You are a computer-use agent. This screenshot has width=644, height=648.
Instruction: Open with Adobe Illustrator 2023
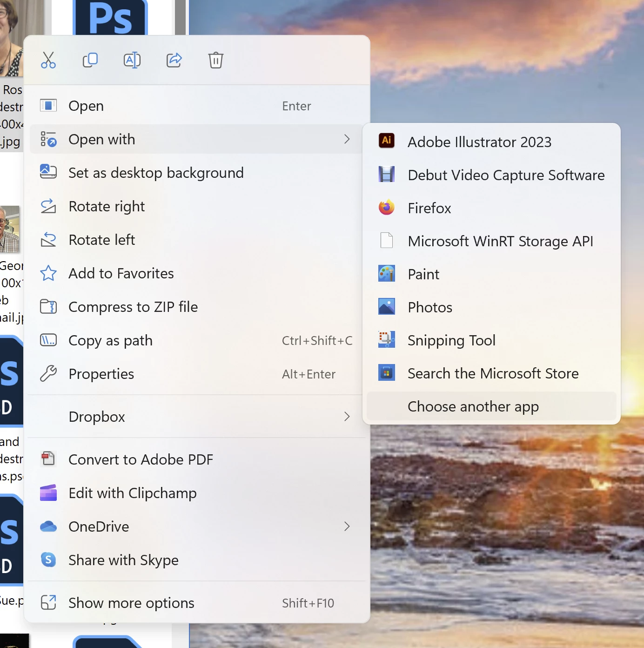point(491,142)
